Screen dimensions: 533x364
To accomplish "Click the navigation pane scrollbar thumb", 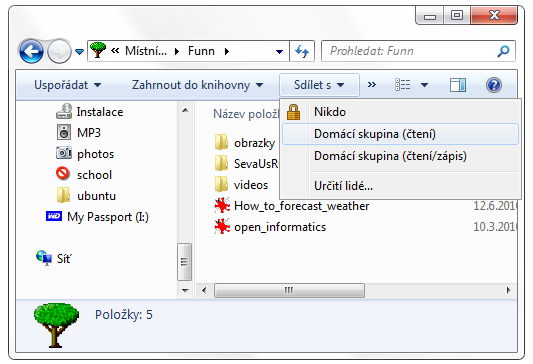I will coord(185,261).
